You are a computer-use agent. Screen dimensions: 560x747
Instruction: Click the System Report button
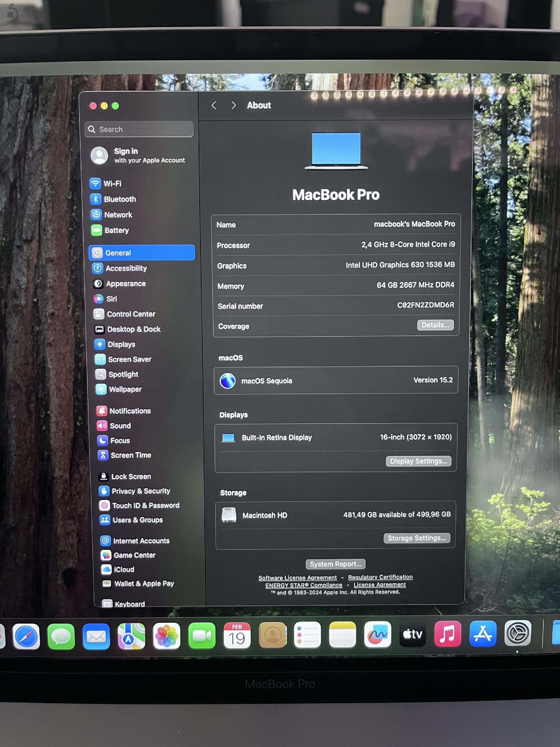(x=335, y=564)
